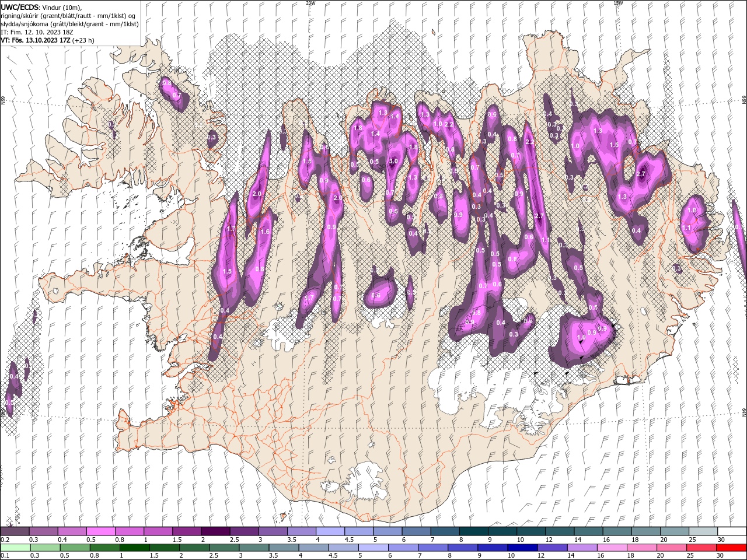Select the darkest green rain swatch starting at 1
This screenshot has width=747, height=560.
[x=134, y=547]
